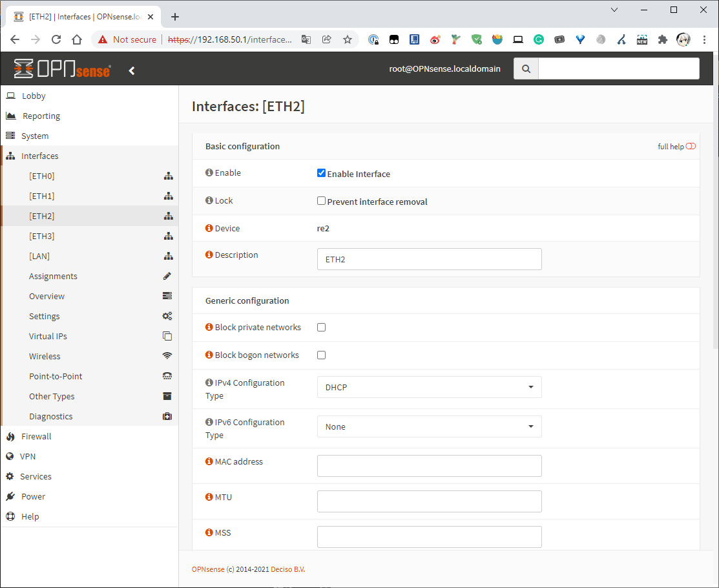Open the Point-to-Point icon

(x=167, y=375)
